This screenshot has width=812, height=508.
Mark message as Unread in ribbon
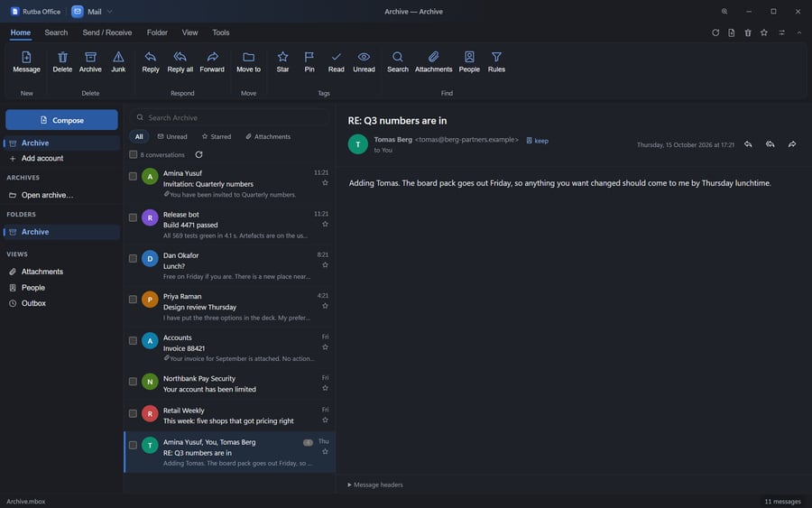point(364,62)
